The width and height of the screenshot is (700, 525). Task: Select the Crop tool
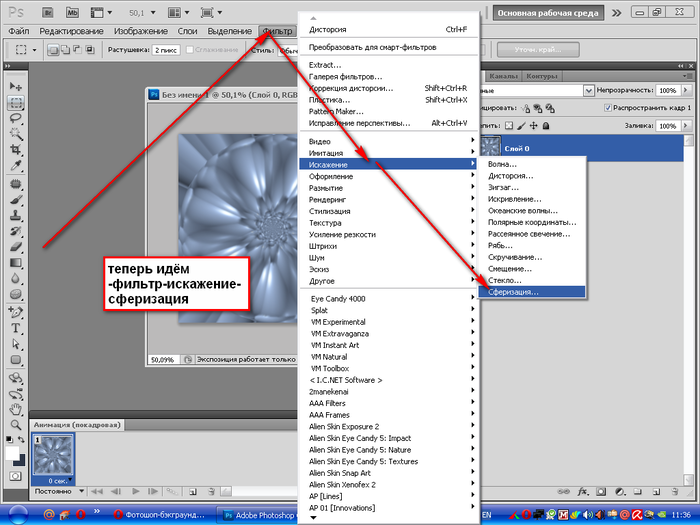click(x=16, y=150)
